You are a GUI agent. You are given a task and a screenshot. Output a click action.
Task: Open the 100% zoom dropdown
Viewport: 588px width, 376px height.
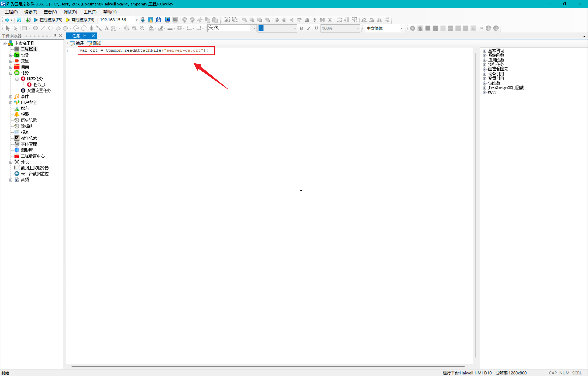pos(358,28)
